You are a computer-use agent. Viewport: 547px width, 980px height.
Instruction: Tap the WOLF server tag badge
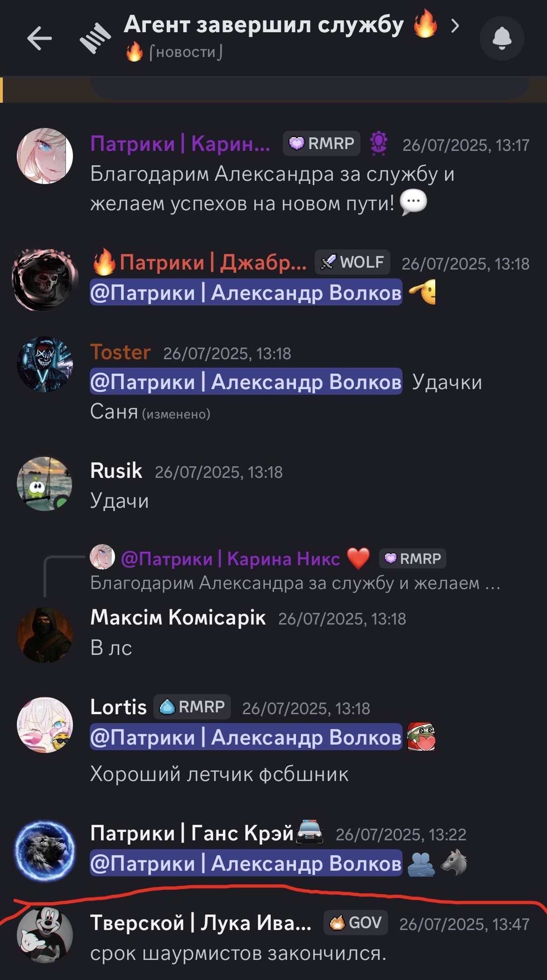(353, 262)
